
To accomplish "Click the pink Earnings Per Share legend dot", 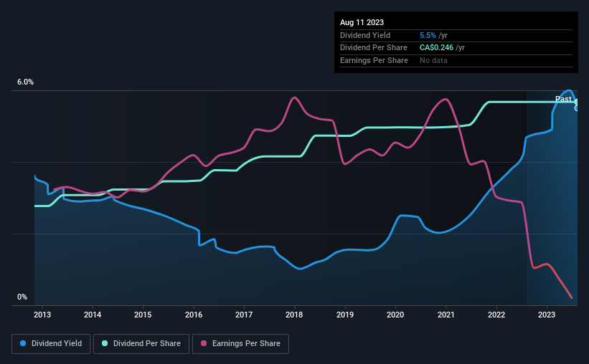I will click(204, 343).
